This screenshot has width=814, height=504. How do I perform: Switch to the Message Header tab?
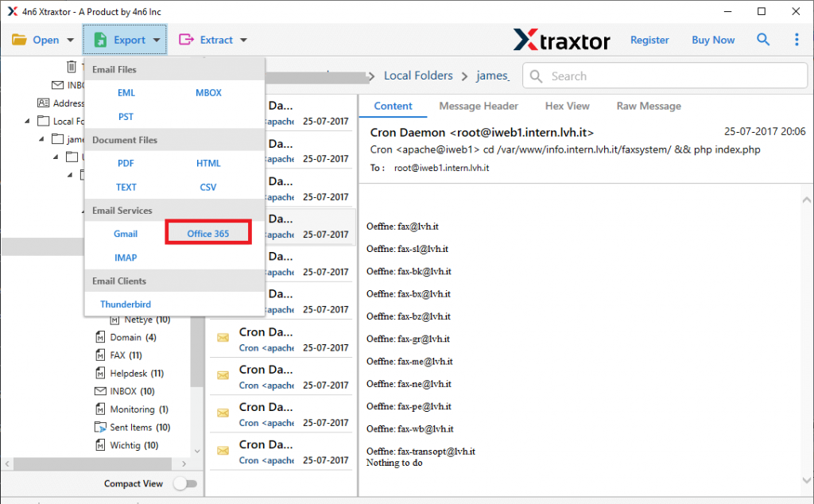pos(479,106)
